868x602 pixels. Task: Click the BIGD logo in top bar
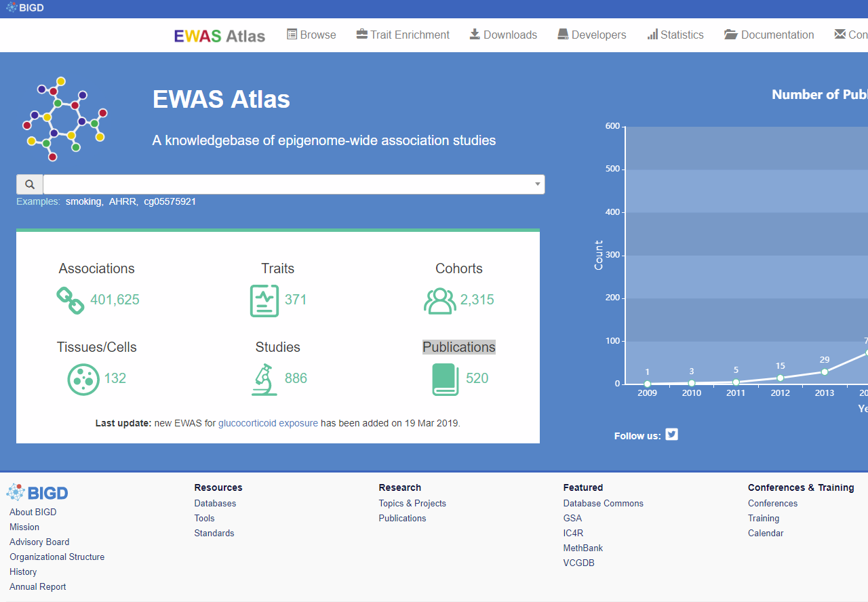click(x=25, y=8)
